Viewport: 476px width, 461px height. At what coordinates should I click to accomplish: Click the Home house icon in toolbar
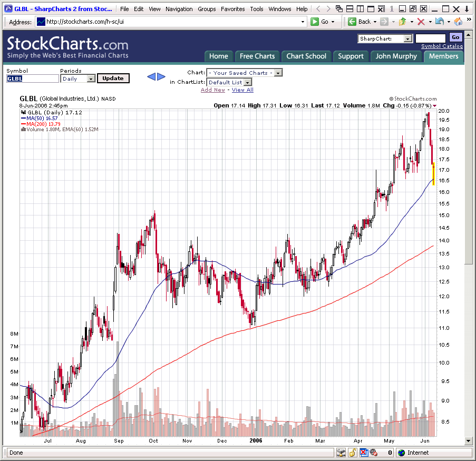coord(458,22)
